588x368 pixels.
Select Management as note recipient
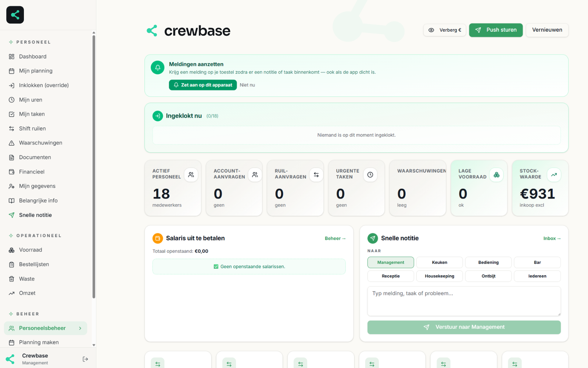[391, 262]
